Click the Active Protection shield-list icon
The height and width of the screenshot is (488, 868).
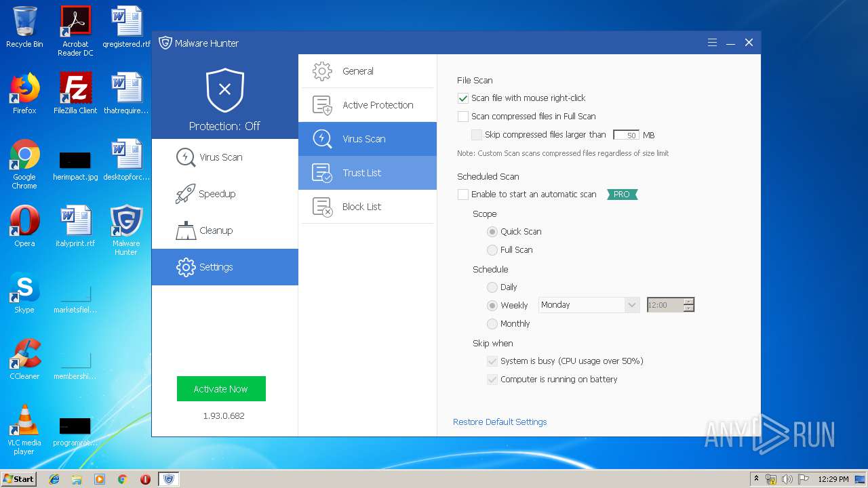(x=322, y=105)
